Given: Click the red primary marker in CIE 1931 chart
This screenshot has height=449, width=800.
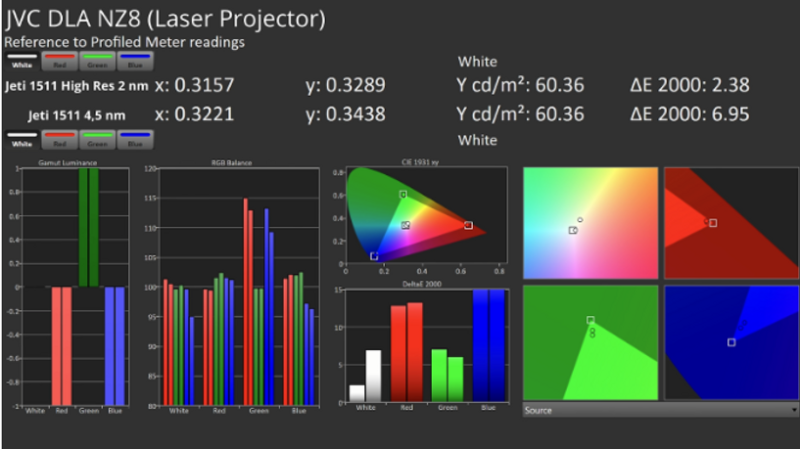Looking at the screenshot, I should (468, 225).
